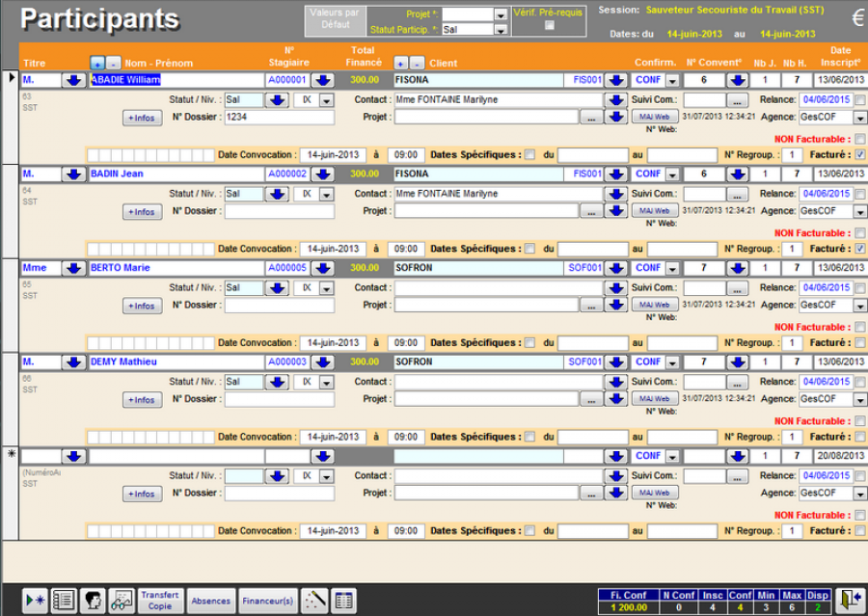Click the exit door icon
Image resolution: width=868 pixels, height=616 pixels.
tap(849, 600)
